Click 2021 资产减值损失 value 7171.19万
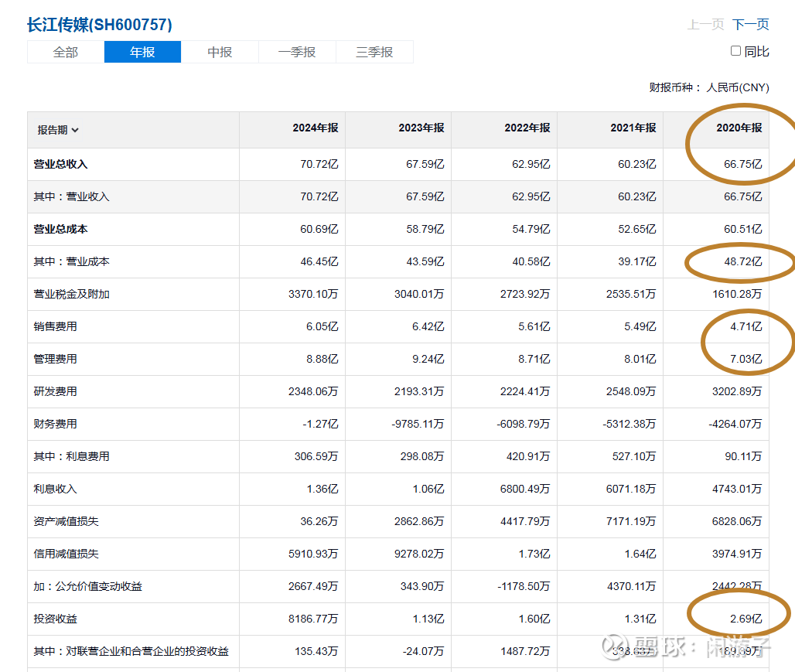This screenshot has height=672, width=795. [631, 521]
